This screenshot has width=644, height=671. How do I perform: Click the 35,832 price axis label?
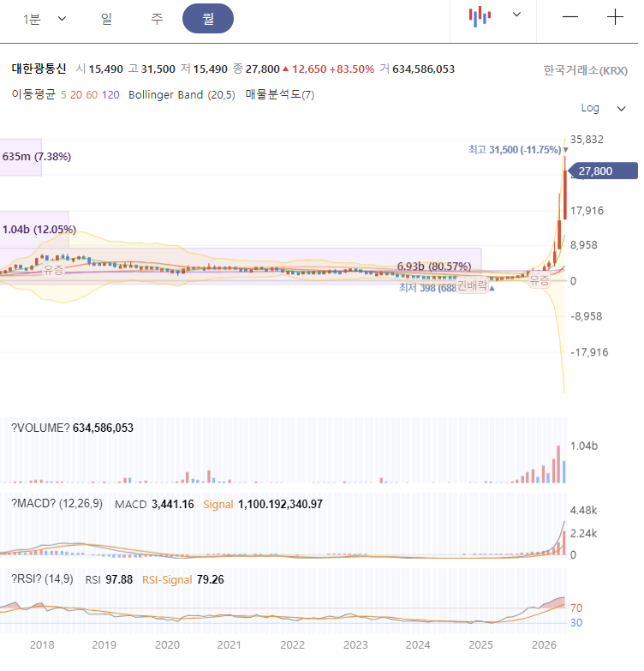coord(587,140)
